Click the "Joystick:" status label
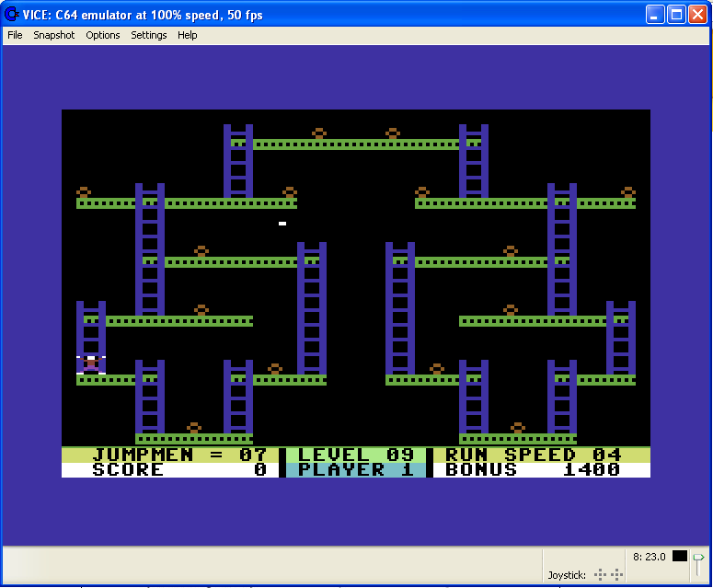The height and width of the screenshot is (588, 713). click(x=567, y=575)
